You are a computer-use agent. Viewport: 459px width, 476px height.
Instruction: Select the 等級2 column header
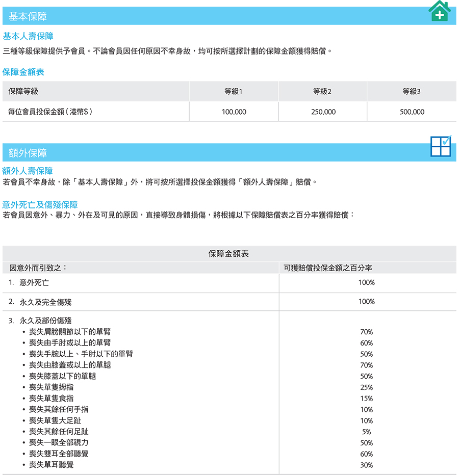coord(322,92)
